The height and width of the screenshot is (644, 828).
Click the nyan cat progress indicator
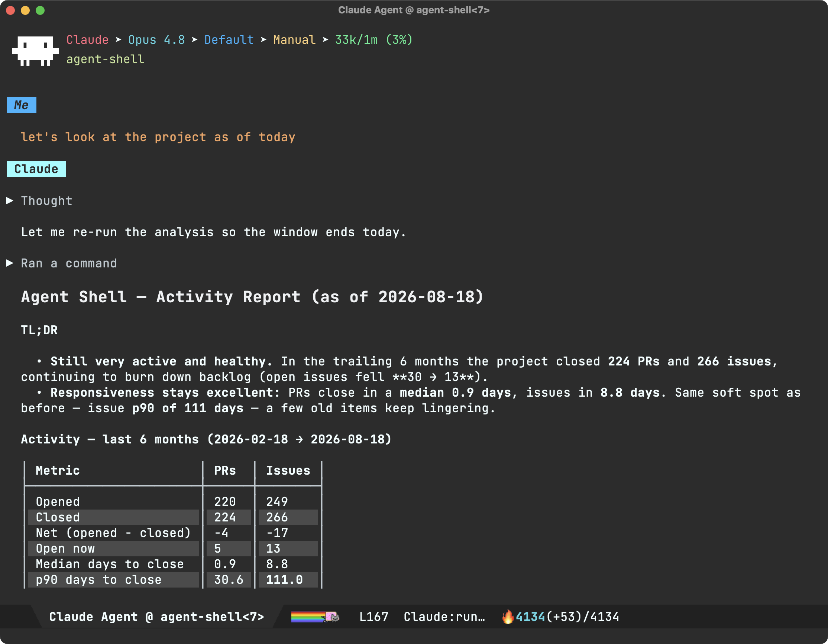coord(315,617)
